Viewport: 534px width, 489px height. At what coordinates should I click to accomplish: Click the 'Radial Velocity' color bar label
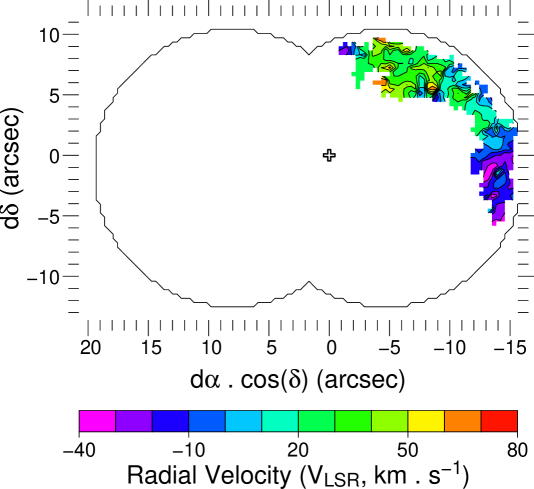[298, 475]
